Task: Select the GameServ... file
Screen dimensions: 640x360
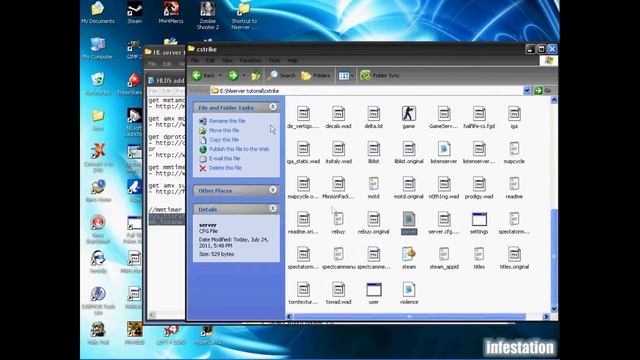Action: [444, 118]
